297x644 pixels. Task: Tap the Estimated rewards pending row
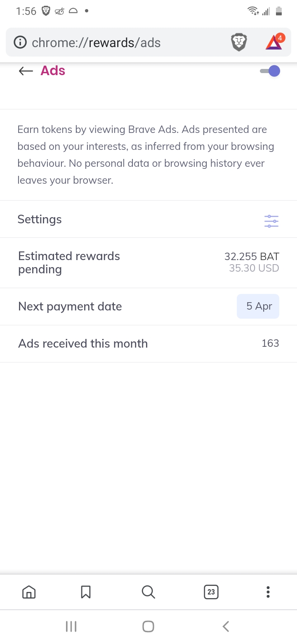[x=148, y=263]
